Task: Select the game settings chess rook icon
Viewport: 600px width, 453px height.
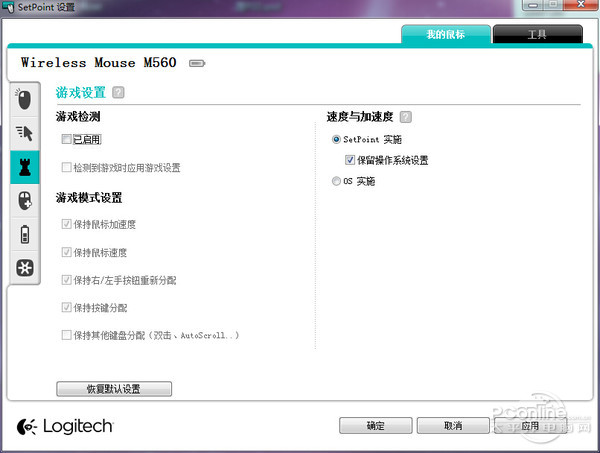Action: tap(24, 167)
